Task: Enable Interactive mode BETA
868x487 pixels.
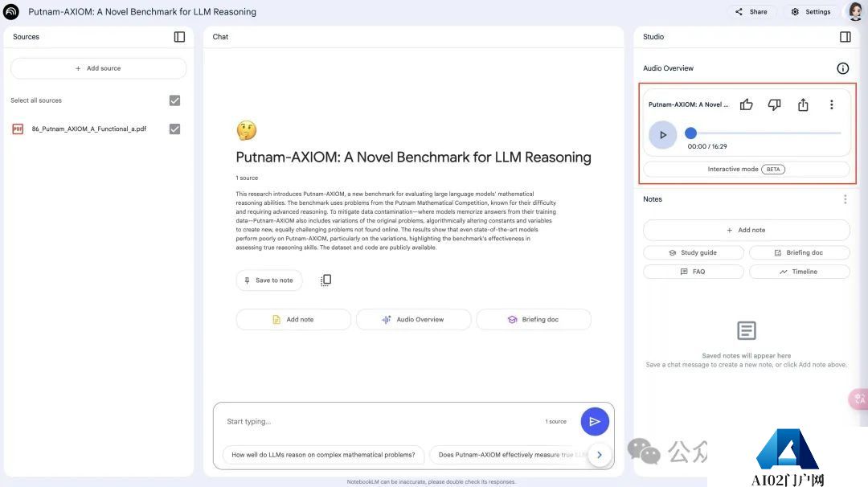Action: click(x=746, y=170)
